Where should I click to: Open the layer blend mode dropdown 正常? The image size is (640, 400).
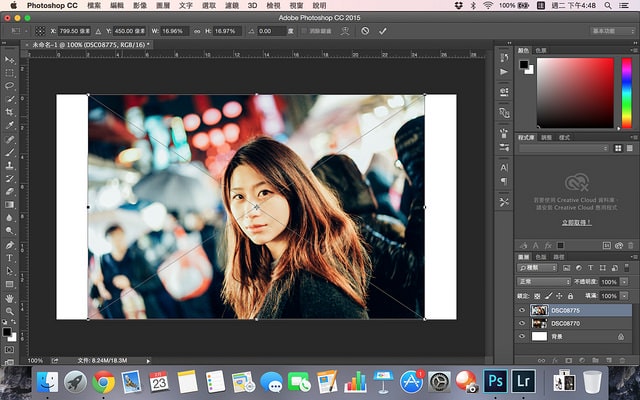pos(541,282)
